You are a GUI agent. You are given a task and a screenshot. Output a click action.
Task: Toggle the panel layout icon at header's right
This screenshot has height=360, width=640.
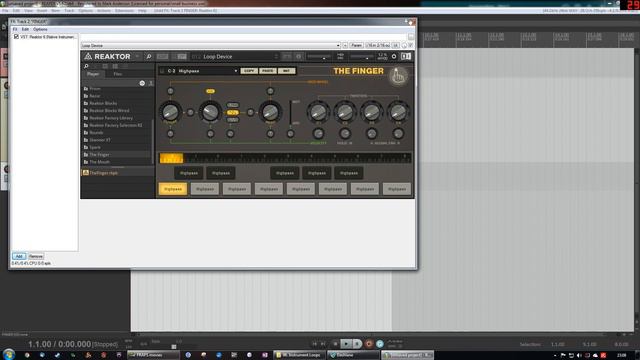(406, 56)
